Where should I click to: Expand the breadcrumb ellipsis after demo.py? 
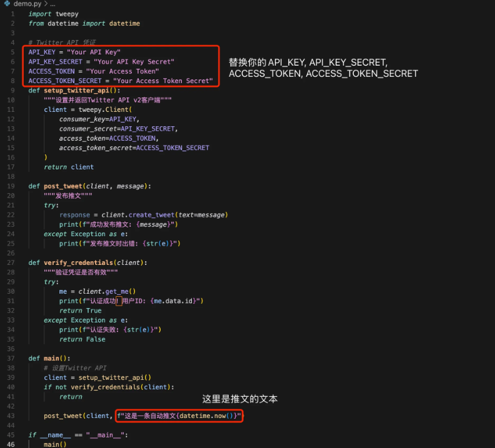(x=52, y=4)
